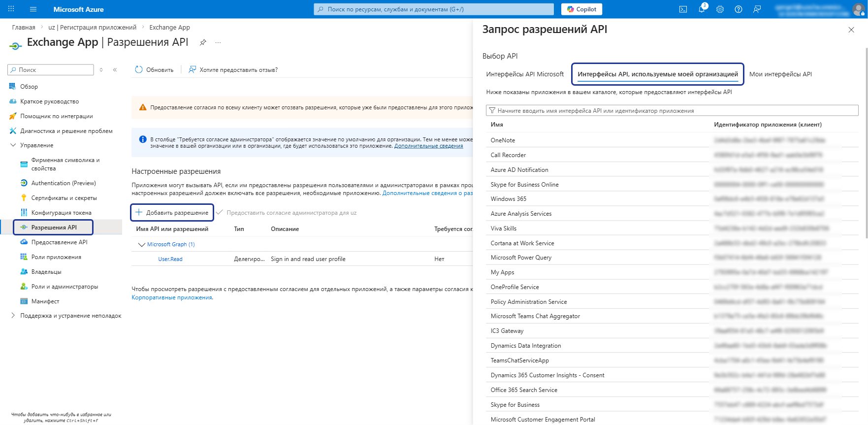Collapse the Управление section

(x=13, y=145)
